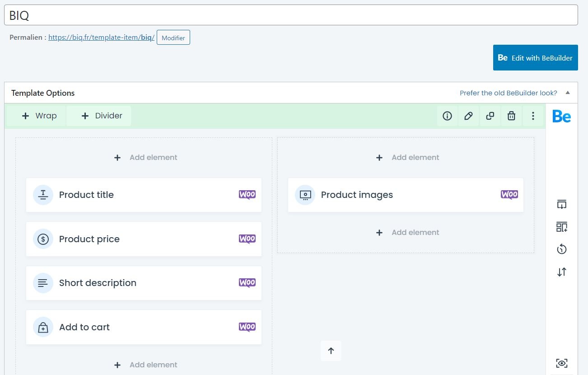The image size is (588, 375).
Task: Click the section info icon
Action: (447, 116)
